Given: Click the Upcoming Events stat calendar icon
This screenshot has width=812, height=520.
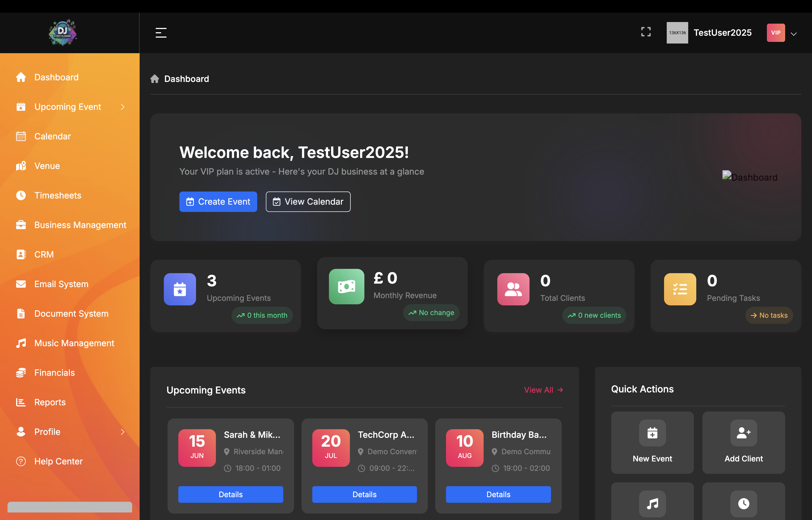Looking at the screenshot, I should click(x=180, y=289).
